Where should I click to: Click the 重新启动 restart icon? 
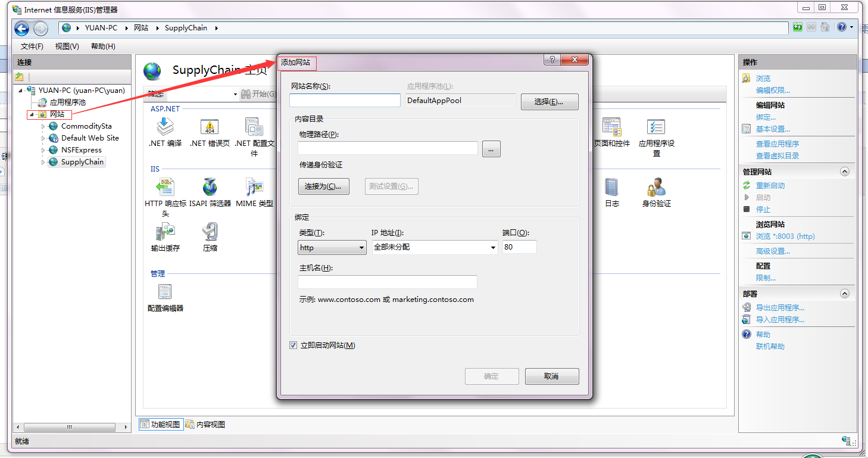tap(747, 186)
